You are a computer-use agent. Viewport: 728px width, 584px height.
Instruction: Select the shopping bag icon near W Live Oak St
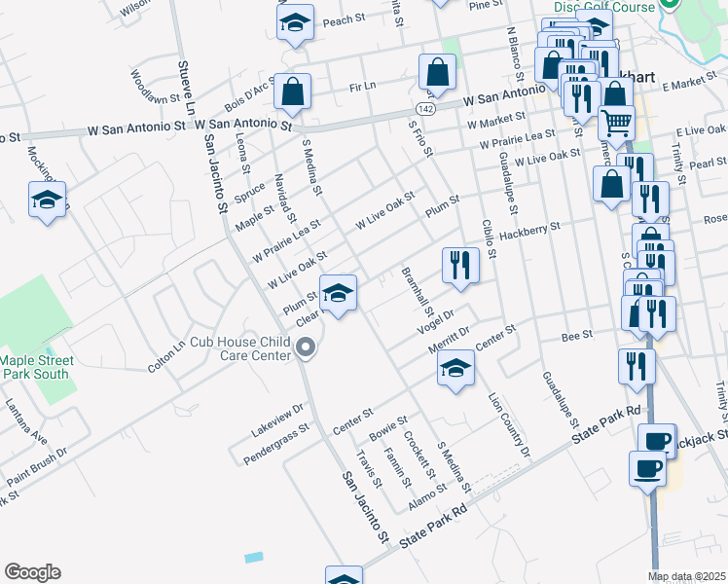click(611, 185)
